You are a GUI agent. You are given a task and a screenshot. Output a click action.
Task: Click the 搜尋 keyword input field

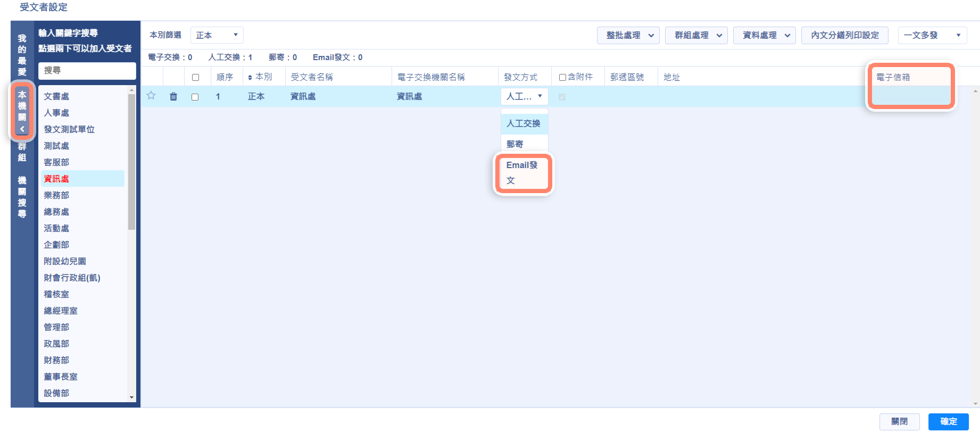click(87, 70)
